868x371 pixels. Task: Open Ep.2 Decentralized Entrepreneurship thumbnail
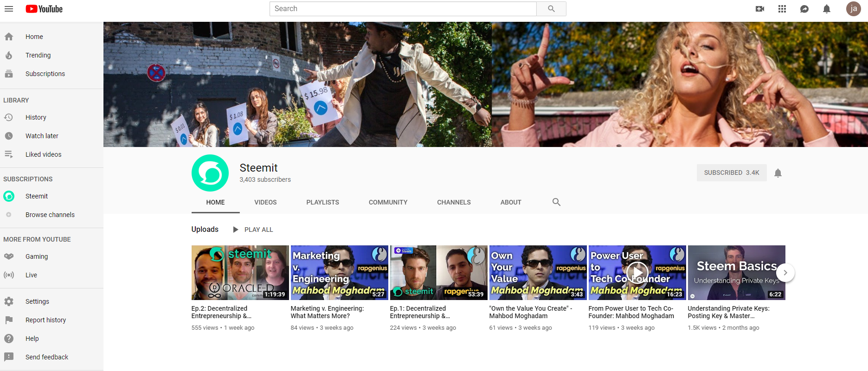point(240,273)
